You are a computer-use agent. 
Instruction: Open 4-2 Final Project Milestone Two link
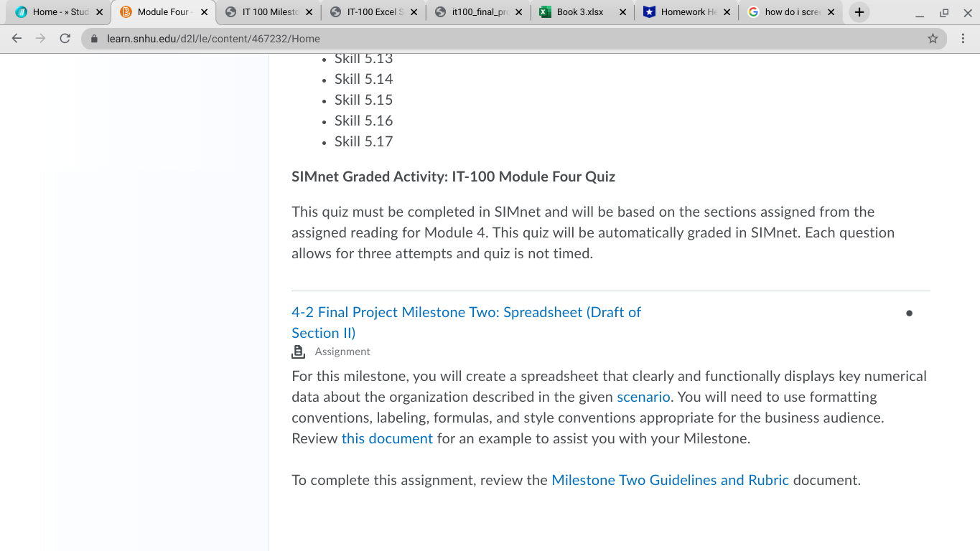(x=466, y=322)
